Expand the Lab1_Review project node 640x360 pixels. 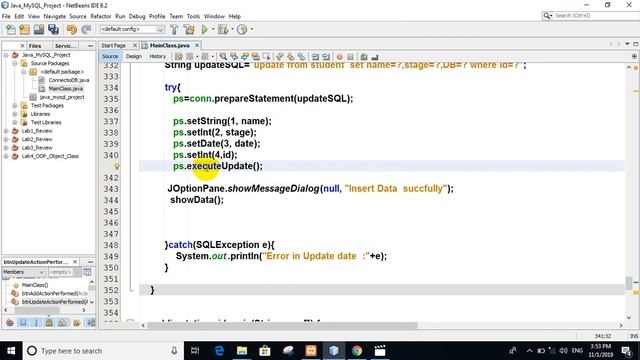coord(6,131)
